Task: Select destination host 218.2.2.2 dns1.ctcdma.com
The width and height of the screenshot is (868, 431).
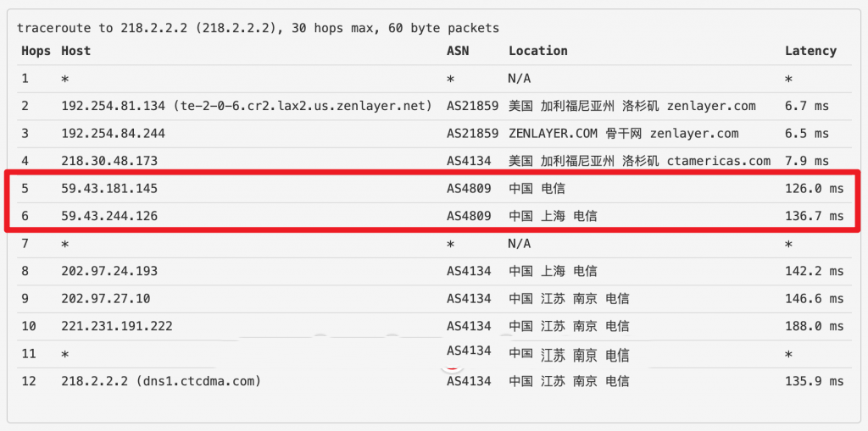Action: tap(161, 381)
